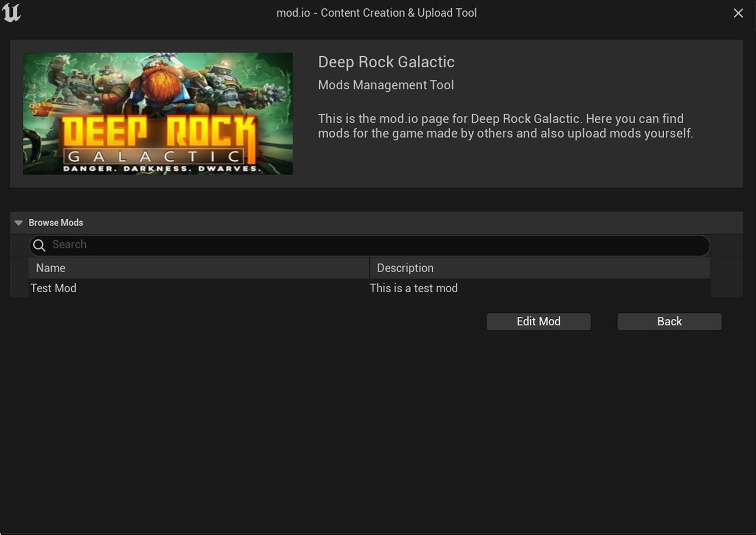
Task: Collapse the Browse Mods section
Action: 18,223
